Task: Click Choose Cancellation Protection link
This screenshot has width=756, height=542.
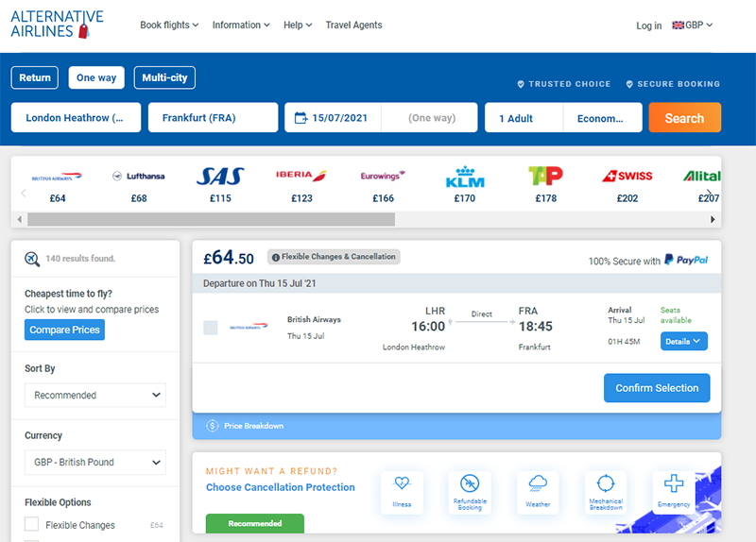Action: 280,487
